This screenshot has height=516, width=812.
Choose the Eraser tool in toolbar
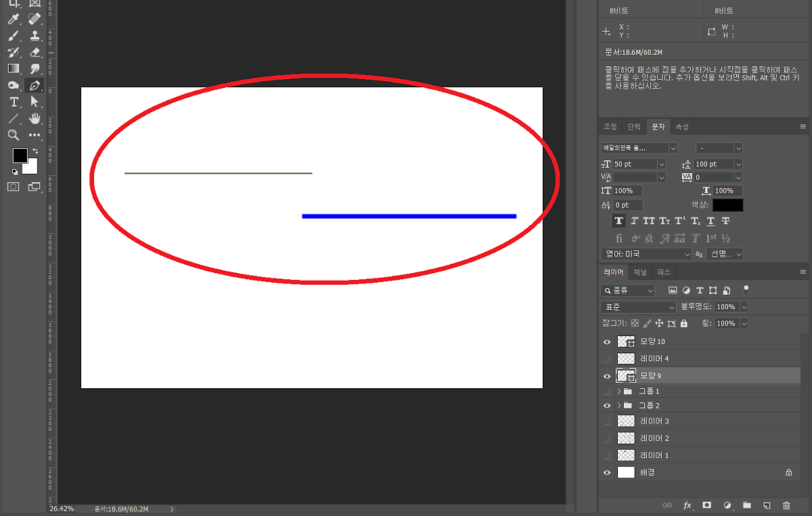(35, 53)
